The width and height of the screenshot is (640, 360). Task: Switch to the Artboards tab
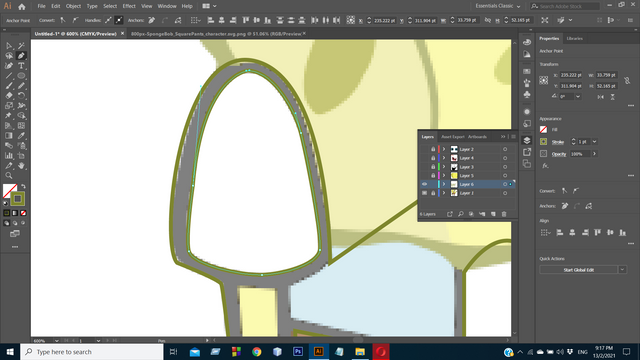[478, 137]
